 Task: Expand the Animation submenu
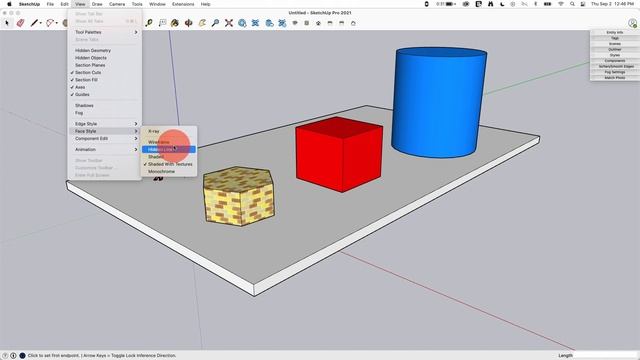tap(104, 149)
